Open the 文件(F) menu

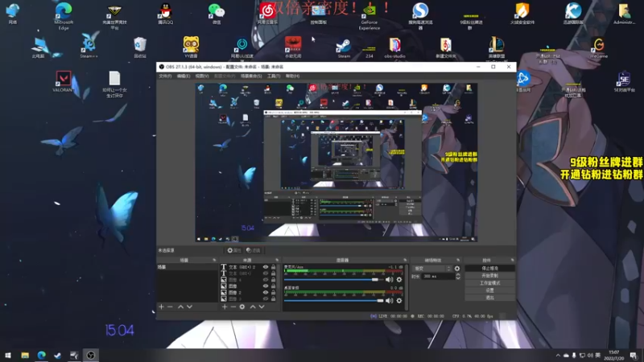tap(165, 76)
